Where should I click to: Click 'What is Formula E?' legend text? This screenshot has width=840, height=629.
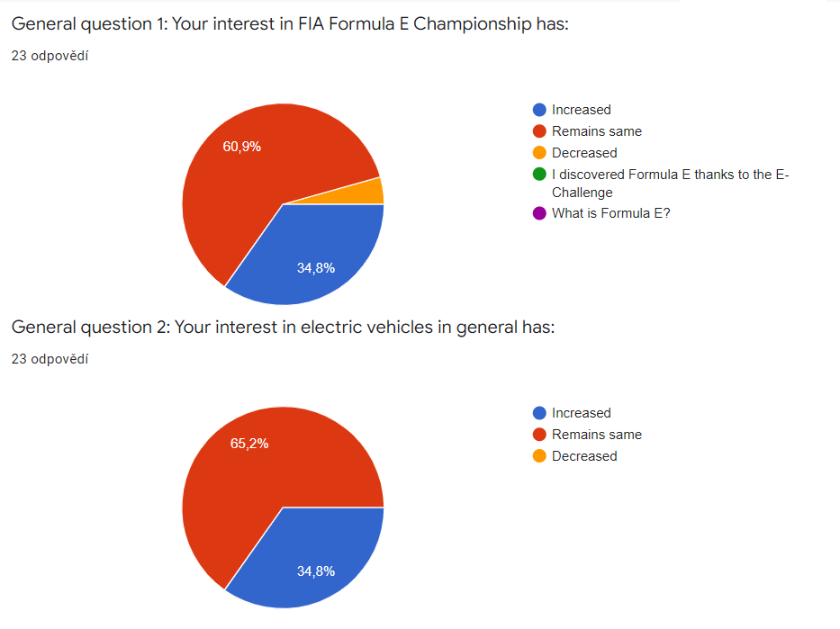(610, 214)
